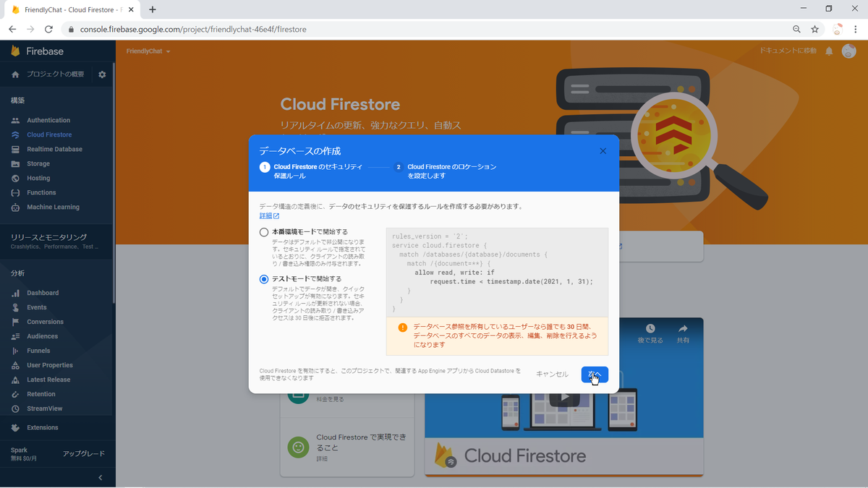Bookmark page with star icon

tap(814, 29)
